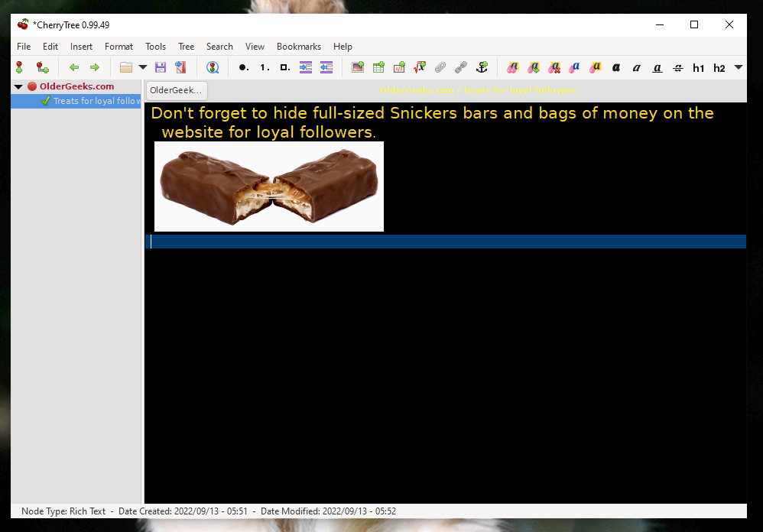
Task: Click "Date Modified: 2022/09/13 - 05:52" status text
Action: coord(329,511)
